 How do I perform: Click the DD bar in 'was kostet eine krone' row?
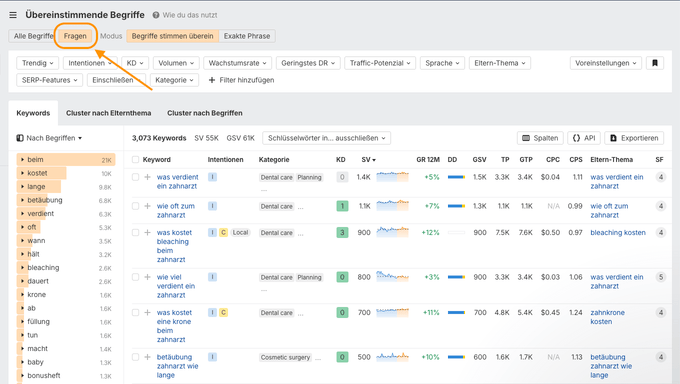tap(456, 312)
